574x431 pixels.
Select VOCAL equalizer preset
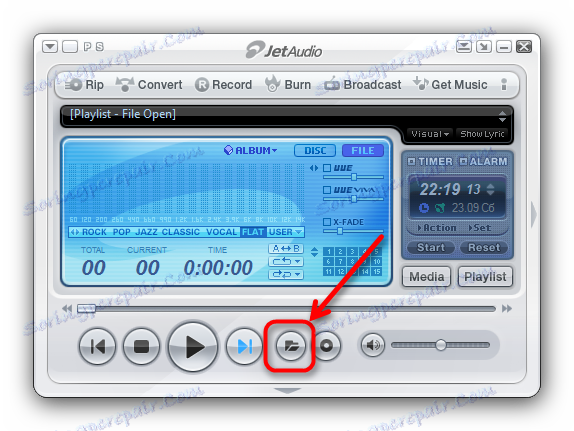(x=221, y=232)
